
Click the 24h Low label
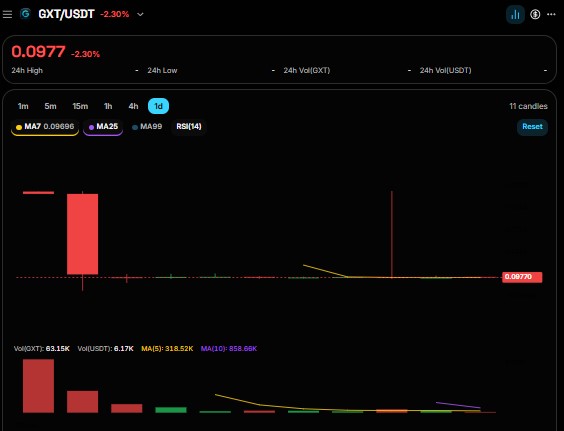click(162, 71)
